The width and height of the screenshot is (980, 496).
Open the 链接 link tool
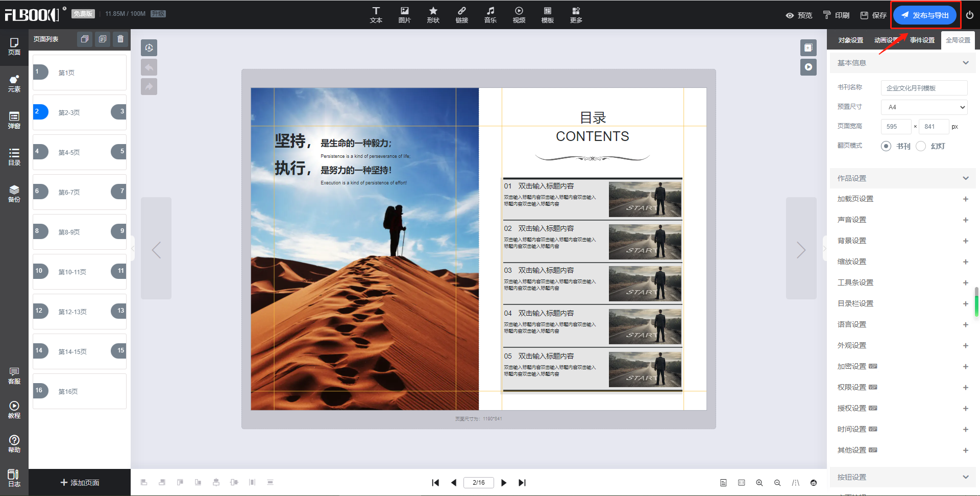tap(462, 15)
